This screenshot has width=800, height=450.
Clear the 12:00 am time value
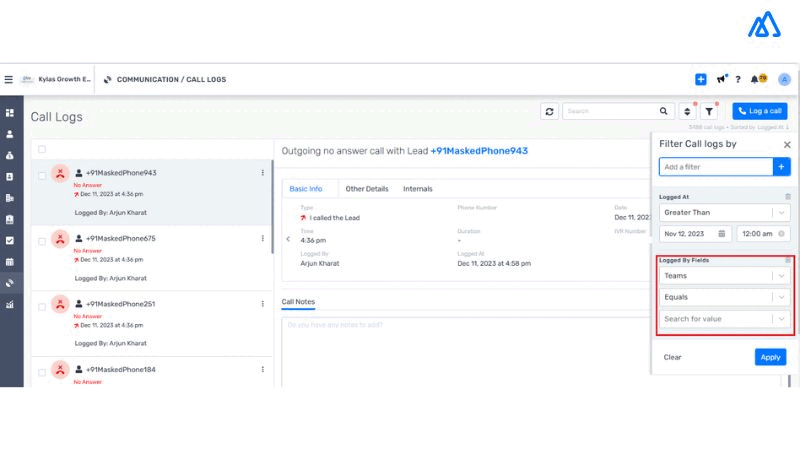(781, 234)
